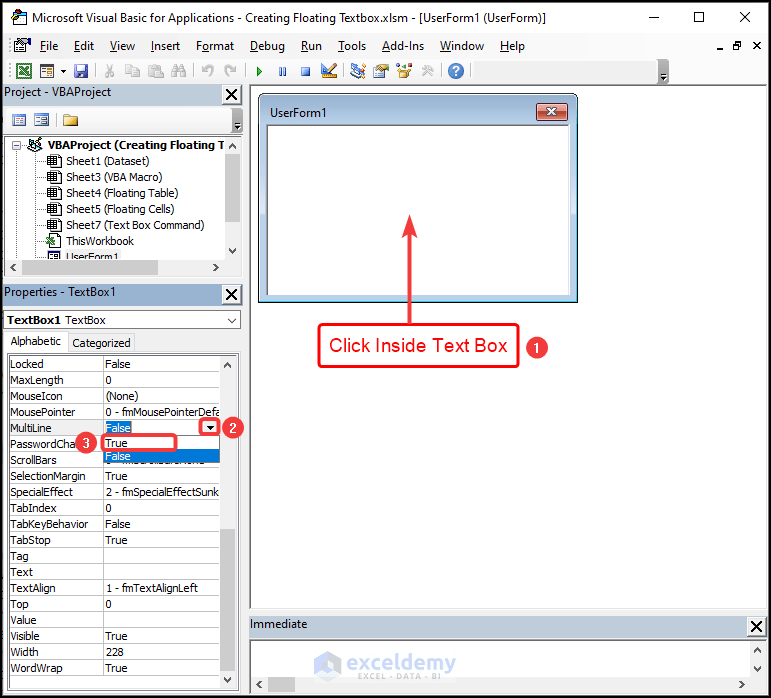Open the Format menu
Image resolution: width=771 pixels, height=698 pixels.
pyautogui.click(x=215, y=46)
